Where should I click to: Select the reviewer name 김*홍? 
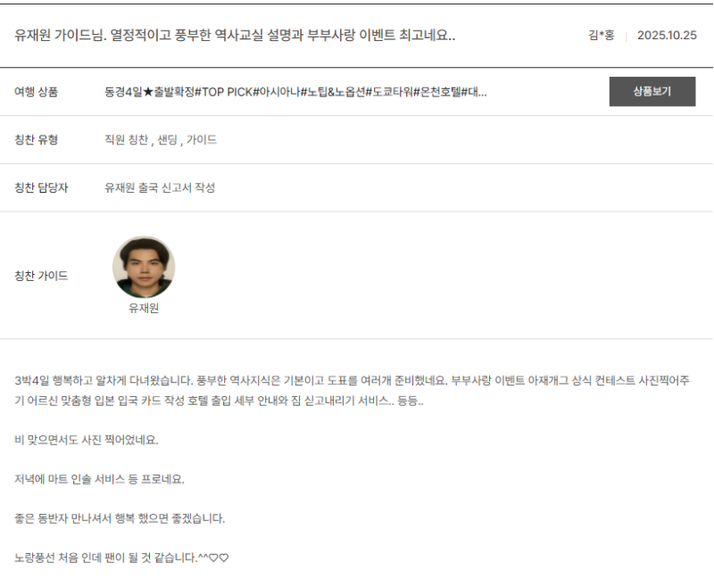click(x=601, y=37)
